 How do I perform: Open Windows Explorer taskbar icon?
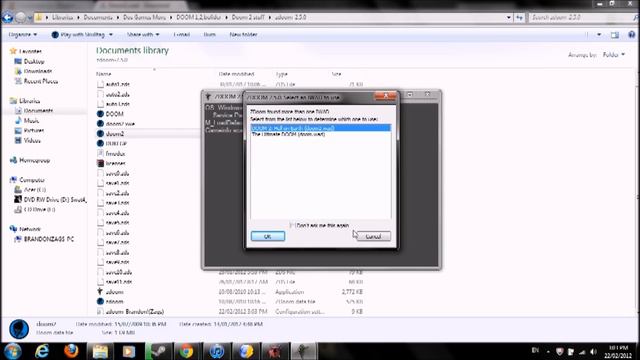[100, 351]
